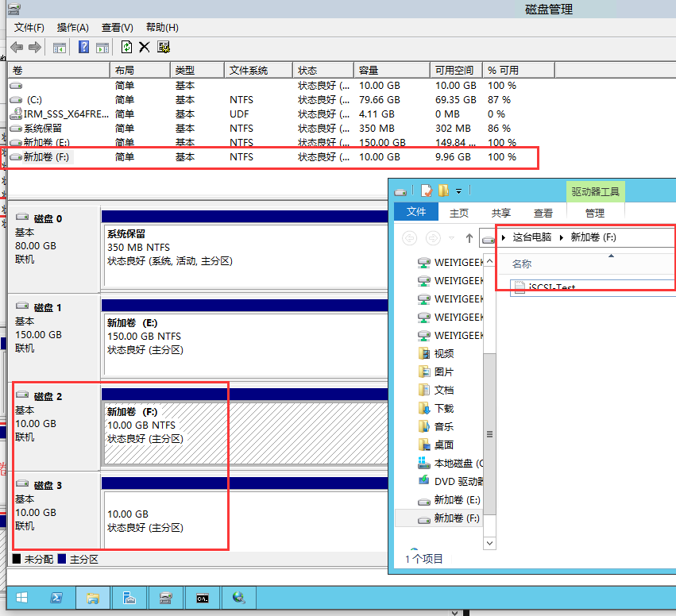
Task: Click the Forward arrow in Disk Management toolbar
Action: click(x=35, y=47)
